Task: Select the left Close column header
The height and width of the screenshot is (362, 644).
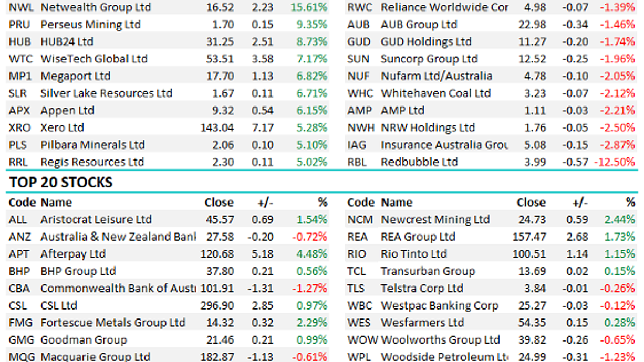Action: click(x=219, y=203)
